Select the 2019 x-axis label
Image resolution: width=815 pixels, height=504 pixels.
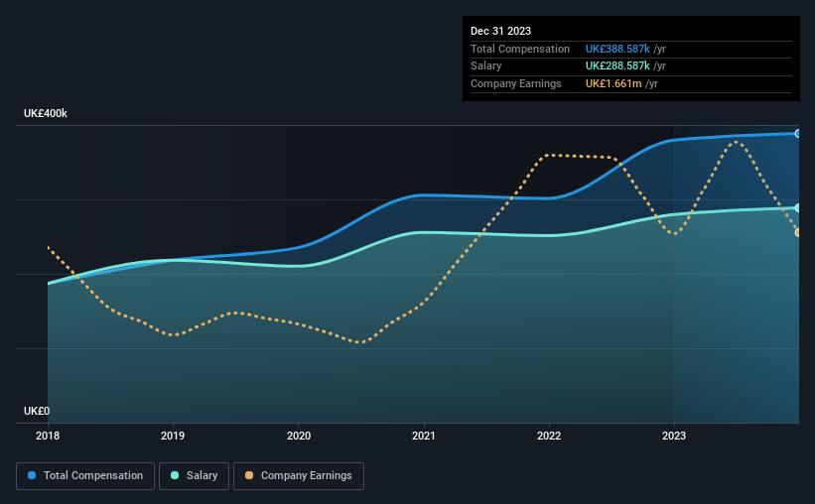pyautogui.click(x=173, y=436)
